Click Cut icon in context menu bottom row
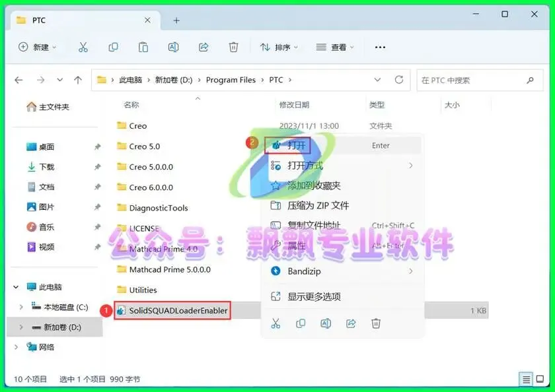The image size is (555, 392). (x=276, y=323)
